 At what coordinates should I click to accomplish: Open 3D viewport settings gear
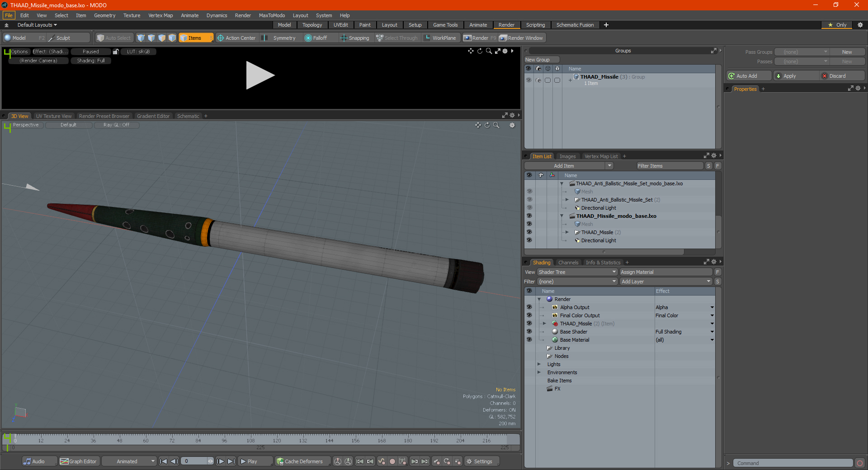click(512, 125)
